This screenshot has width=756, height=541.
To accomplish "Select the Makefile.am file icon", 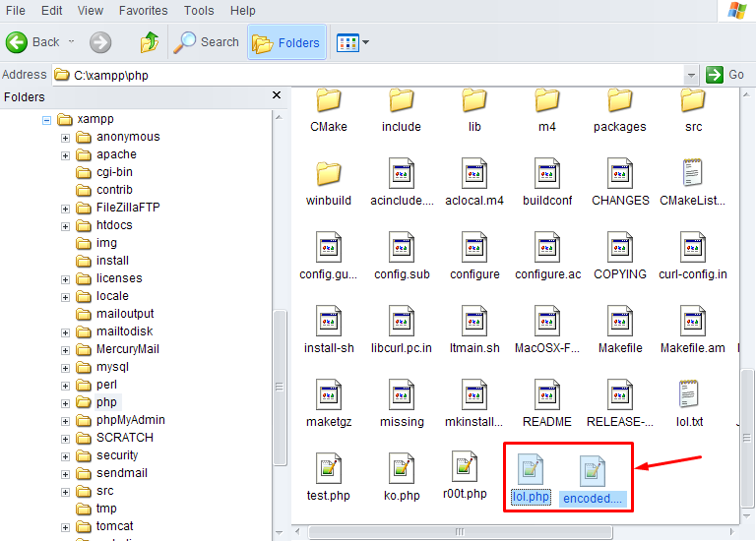I will pyautogui.click(x=693, y=321).
